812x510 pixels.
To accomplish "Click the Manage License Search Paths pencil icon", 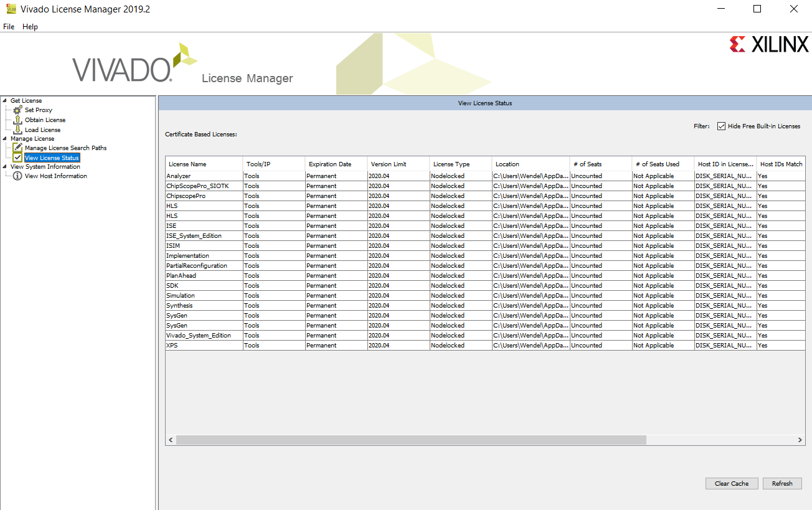I will click(x=17, y=148).
